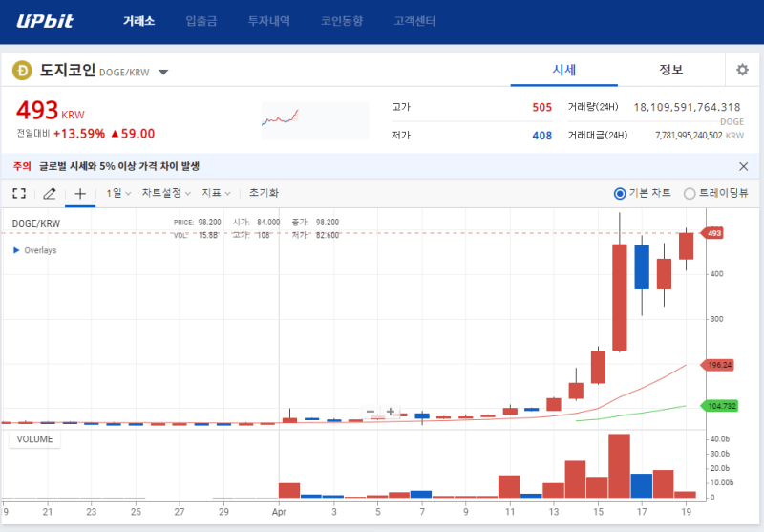Click the 493 current price tag
764x532 pixels.
711,233
